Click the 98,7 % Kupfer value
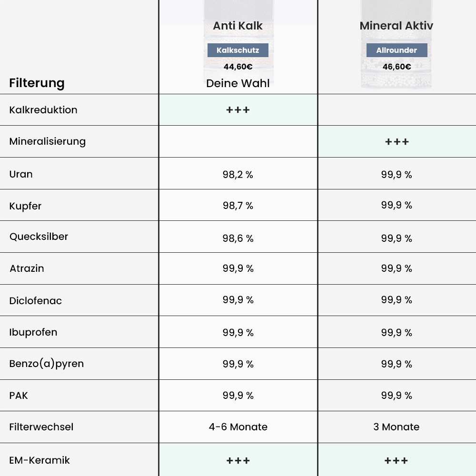Viewport: 476px width, 476px height. point(238,206)
